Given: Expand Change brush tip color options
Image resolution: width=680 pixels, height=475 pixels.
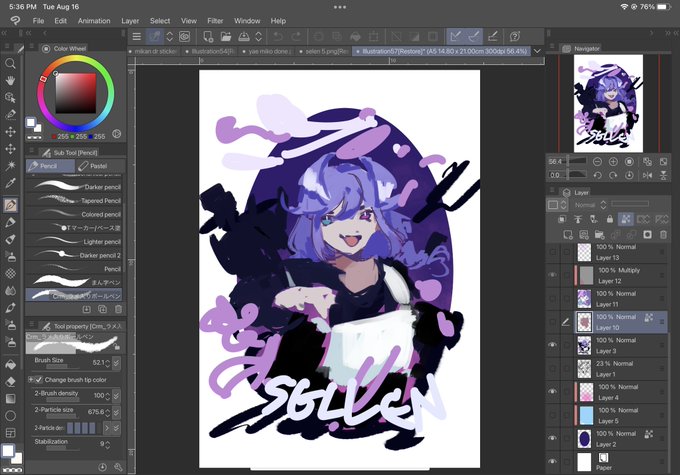Looking at the screenshot, I should 30,380.
